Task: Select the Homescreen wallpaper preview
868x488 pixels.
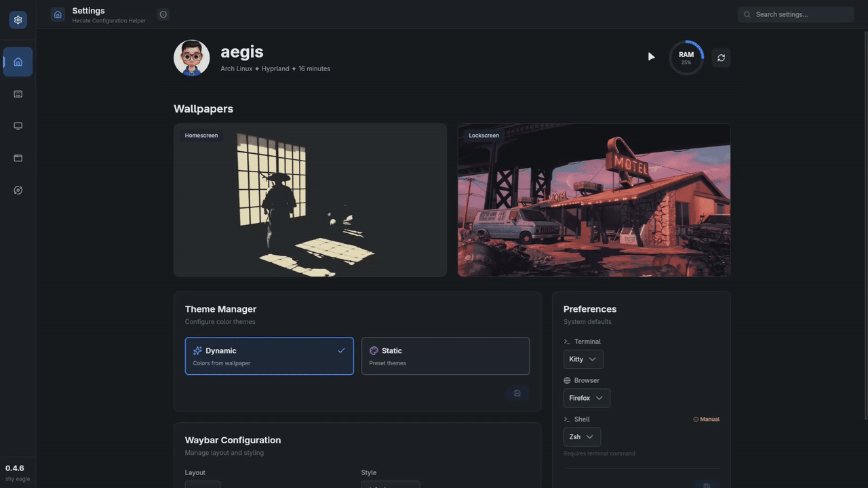Action: (310, 200)
